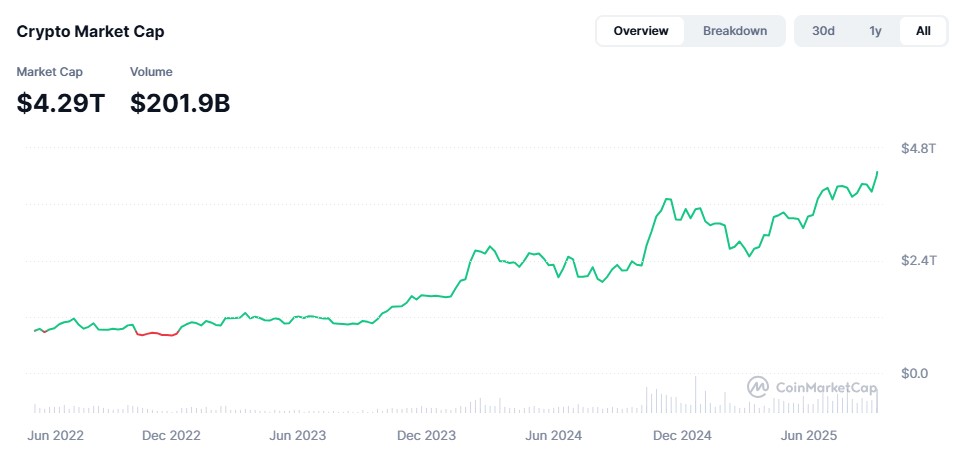Click the $2.4T y-axis label
The image size is (956, 472).
pos(916,261)
